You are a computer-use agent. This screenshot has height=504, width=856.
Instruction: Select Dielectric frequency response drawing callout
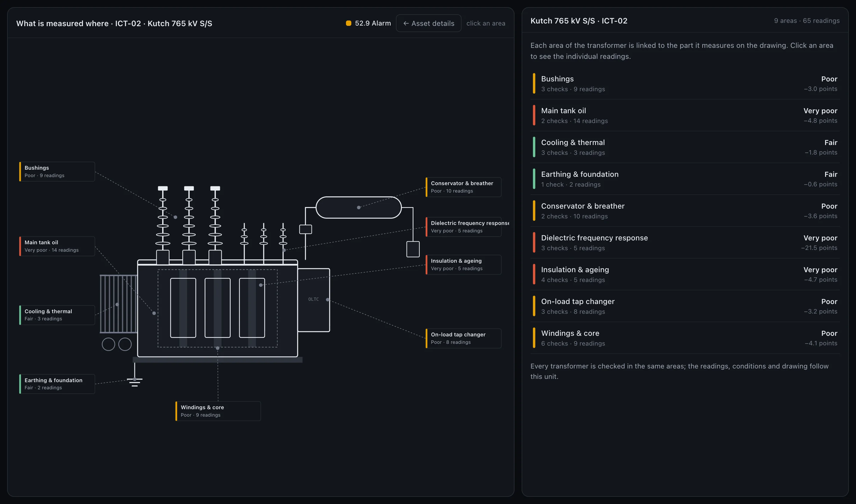pos(463,227)
